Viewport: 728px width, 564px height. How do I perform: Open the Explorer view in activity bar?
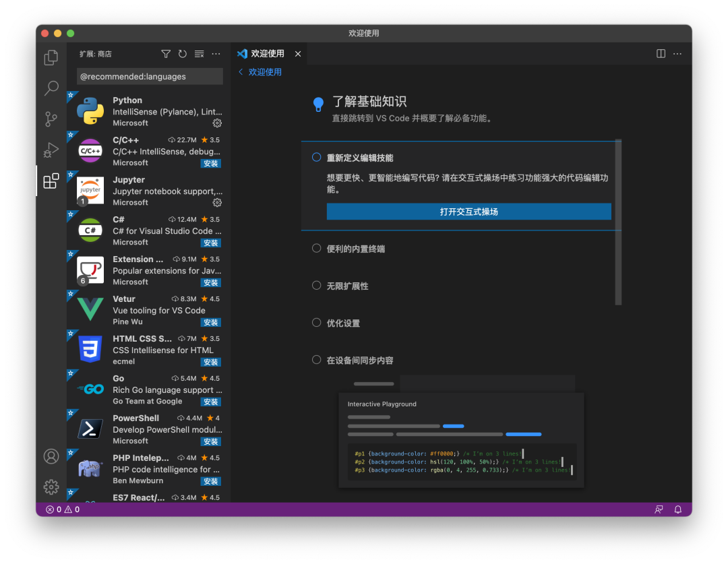51,58
